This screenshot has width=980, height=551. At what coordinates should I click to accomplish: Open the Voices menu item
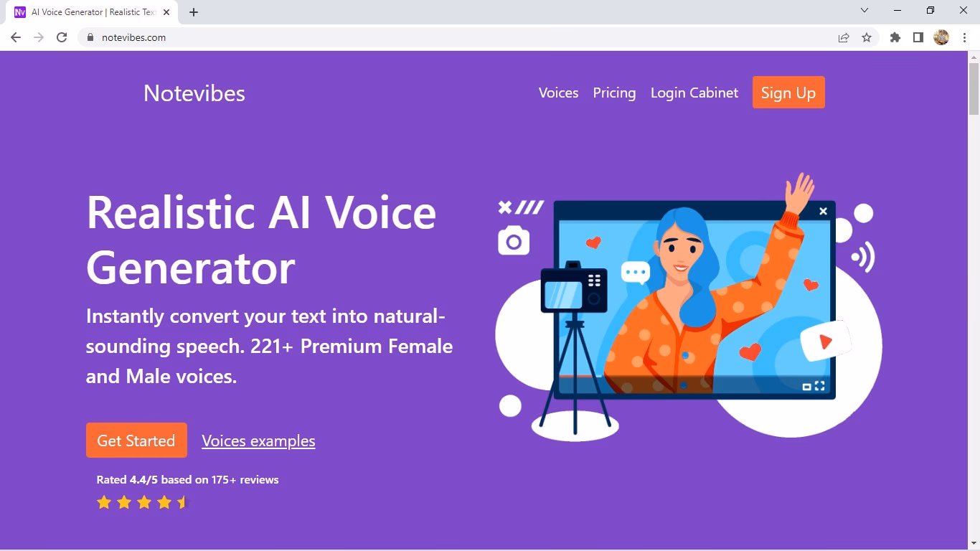[x=558, y=93]
